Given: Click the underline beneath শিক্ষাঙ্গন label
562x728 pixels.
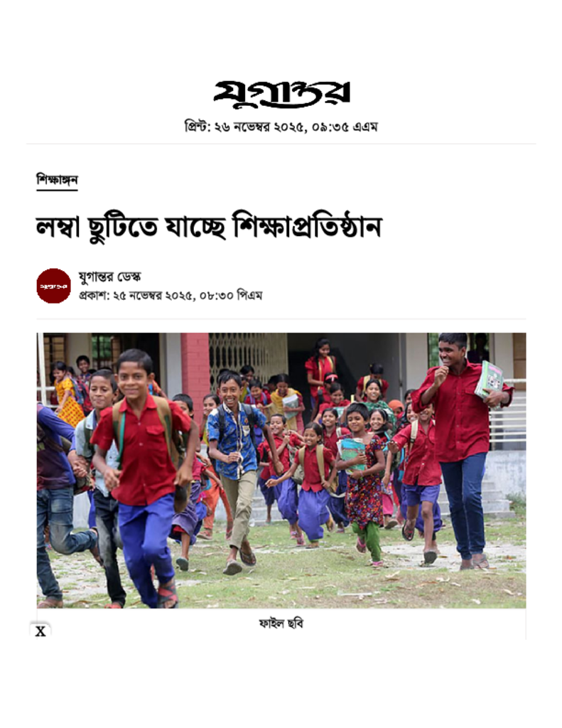Looking at the screenshot, I should click(57, 189).
